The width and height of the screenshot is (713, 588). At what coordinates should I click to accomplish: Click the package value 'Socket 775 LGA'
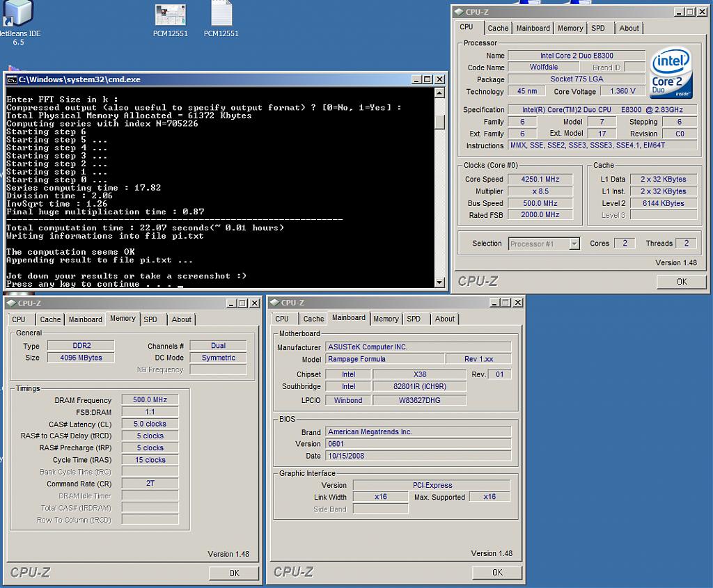pyautogui.click(x=577, y=79)
